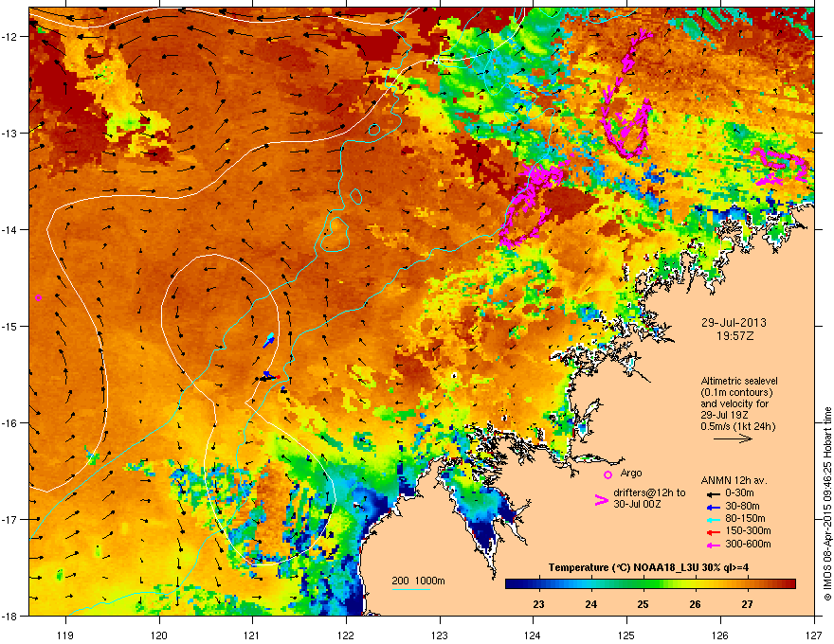The height and width of the screenshot is (644, 834).
Task: Click the IMOS copyright timestamp text
Action: coord(827,504)
